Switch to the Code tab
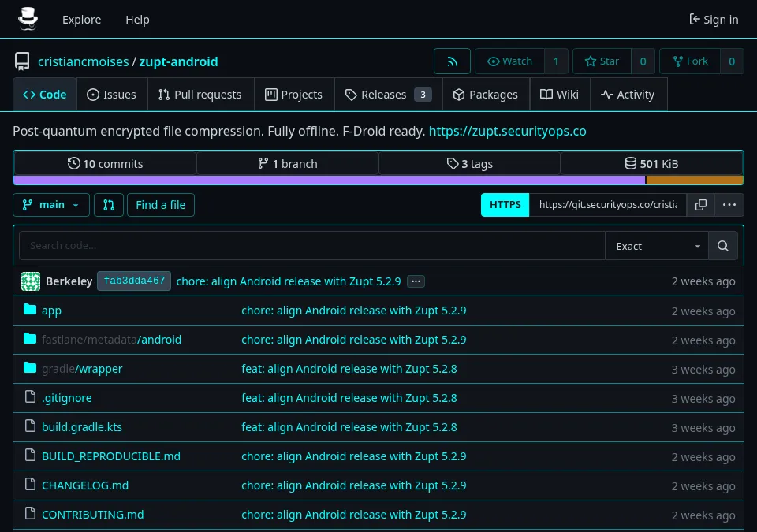This screenshot has width=757, height=532. 44,95
